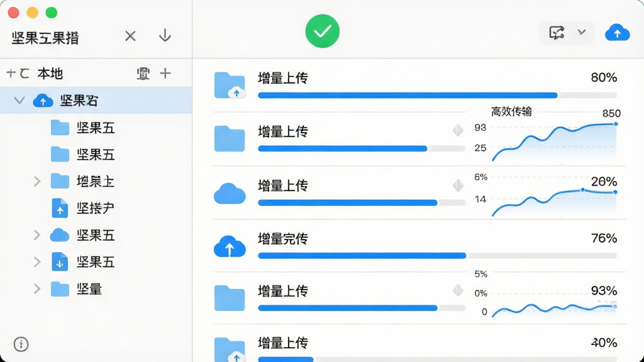The height and width of the screenshot is (362, 644).
Task: Select the 坚果宕 label in sidebar
Action: tap(79, 101)
